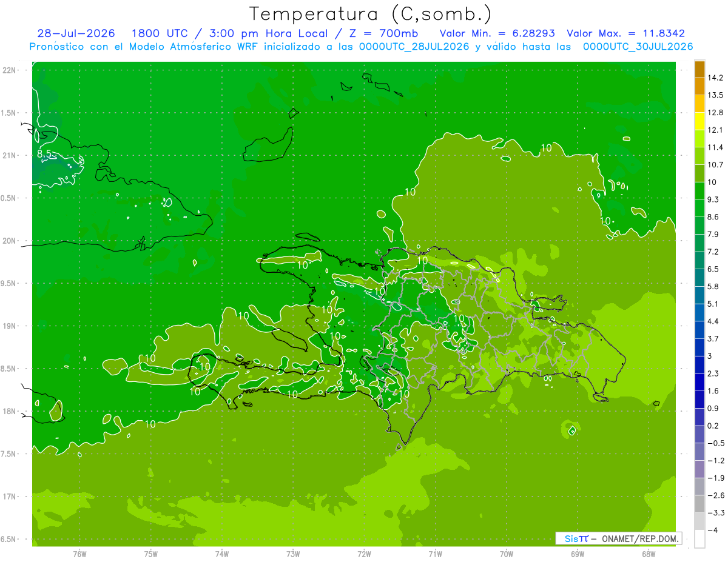This screenshot has height=562, width=728.
Task: Click the "72W" longitude label
Action: [x=364, y=554]
